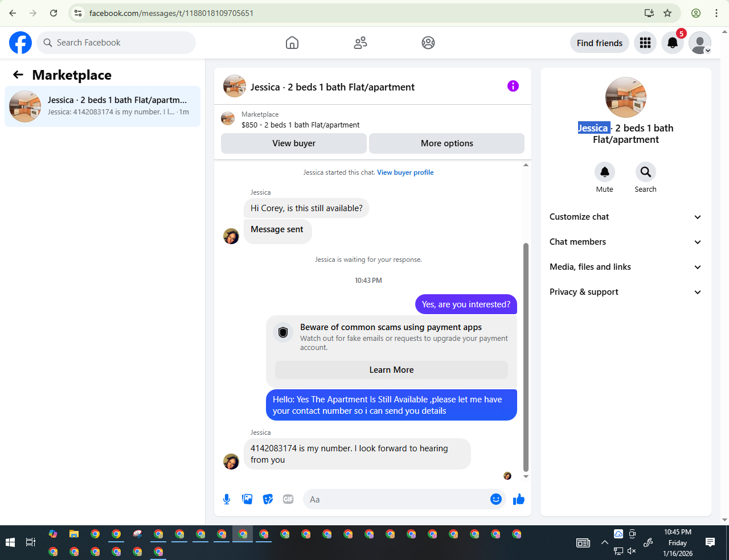Click the Marketplace listing thumbnail beside $850
The image size is (729, 560).
coord(228,118)
